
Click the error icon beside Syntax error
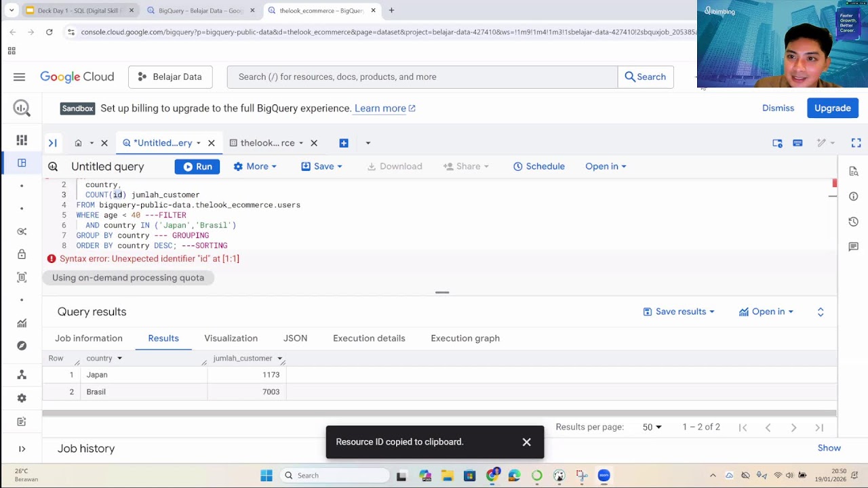52,259
